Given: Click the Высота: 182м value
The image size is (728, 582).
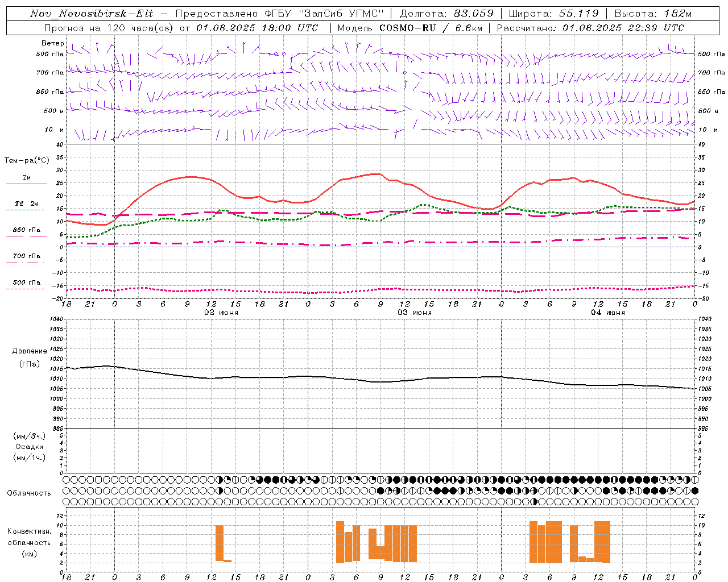Looking at the screenshot, I should 653,14.
